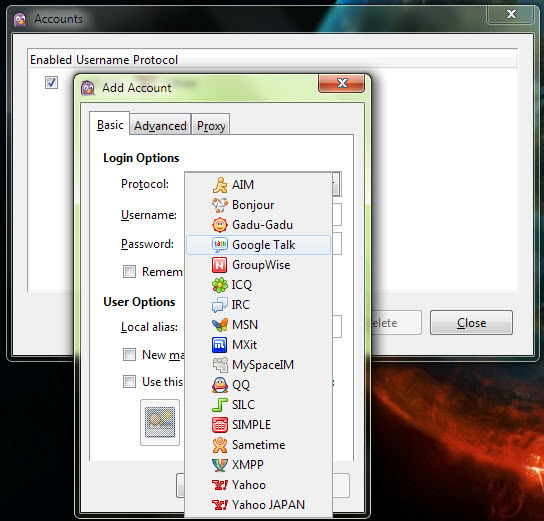Switch to the Advanced tab

[160, 126]
